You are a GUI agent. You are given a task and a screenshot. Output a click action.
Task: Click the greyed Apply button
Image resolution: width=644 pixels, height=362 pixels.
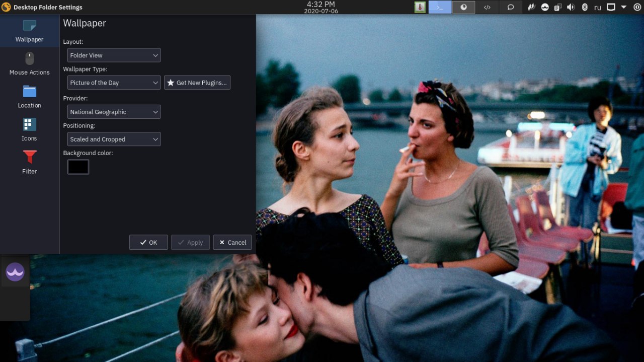190,242
